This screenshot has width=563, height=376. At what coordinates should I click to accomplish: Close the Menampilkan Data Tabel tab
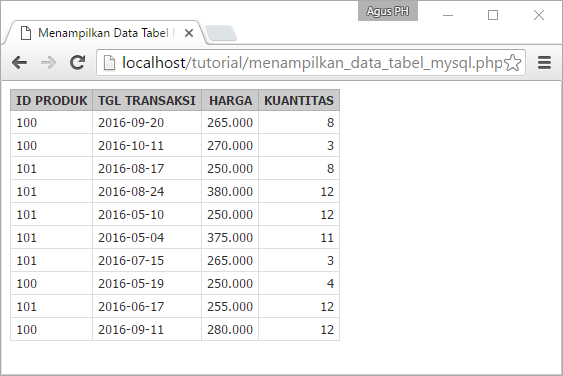189,33
